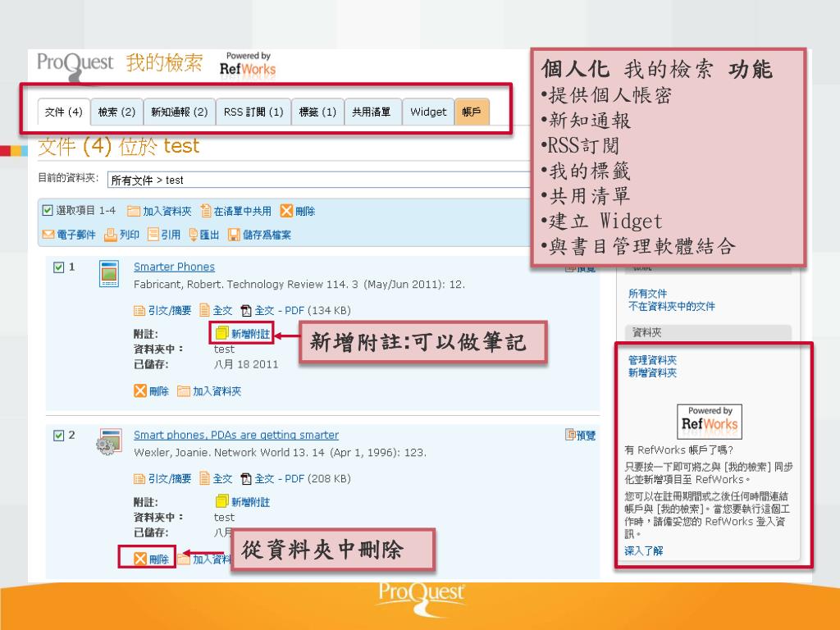
Task: Switch to the 檢索 (2) tab
Action: tap(116, 112)
